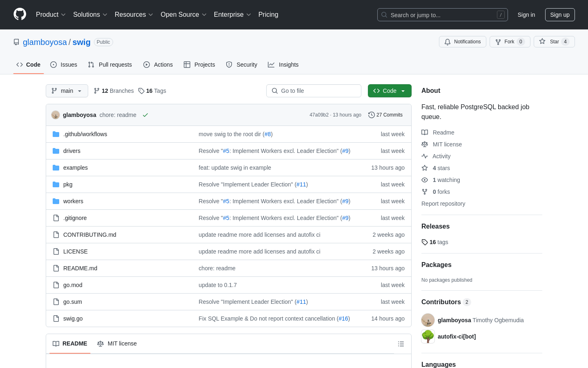Switch to the Actions tab
This screenshot has width=588, height=368.
coord(158,65)
